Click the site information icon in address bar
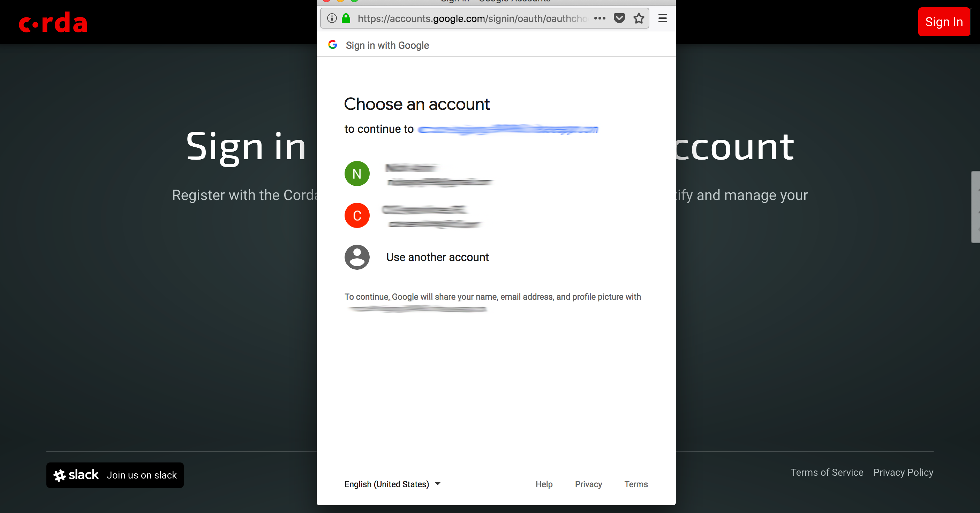Viewport: 980px width, 513px height. tap(332, 18)
